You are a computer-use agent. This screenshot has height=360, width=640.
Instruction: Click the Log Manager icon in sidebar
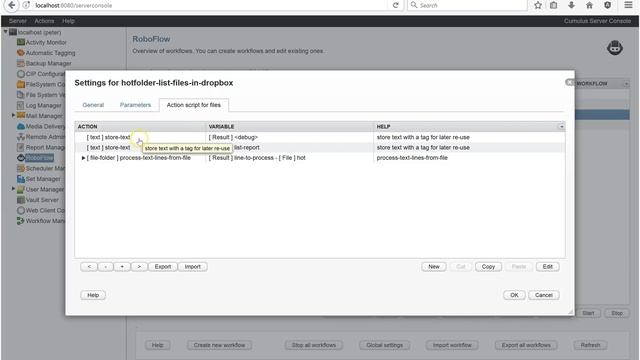click(x=21, y=105)
